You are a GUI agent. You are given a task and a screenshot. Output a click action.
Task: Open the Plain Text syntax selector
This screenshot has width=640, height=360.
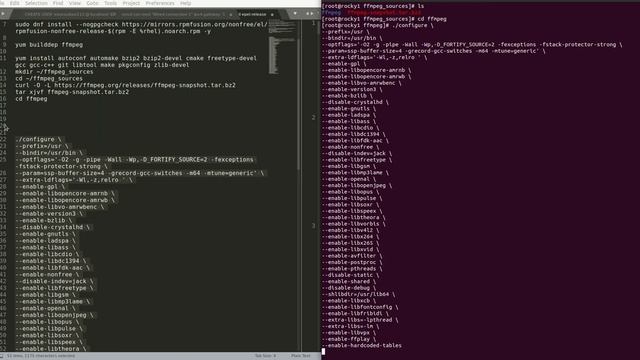click(301, 356)
